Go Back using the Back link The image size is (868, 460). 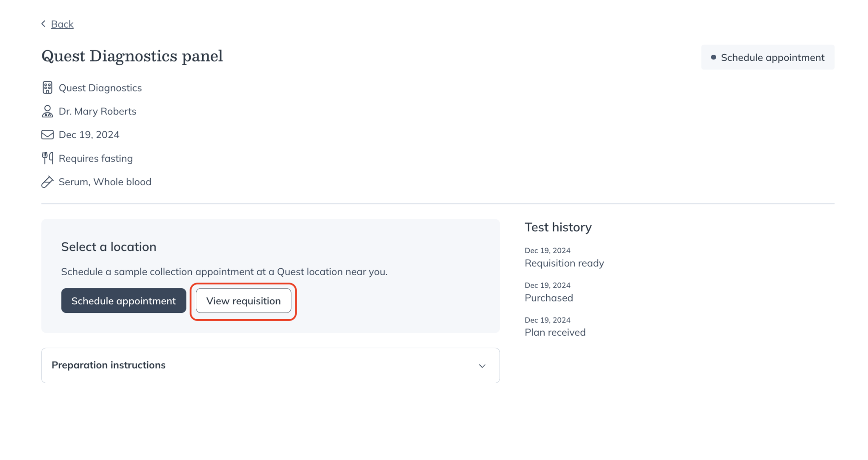tap(62, 24)
